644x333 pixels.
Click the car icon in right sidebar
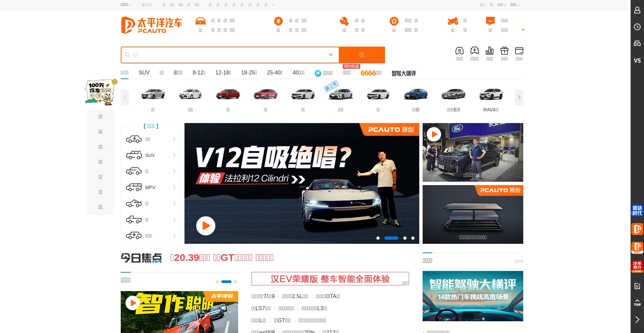click(637, 44)
